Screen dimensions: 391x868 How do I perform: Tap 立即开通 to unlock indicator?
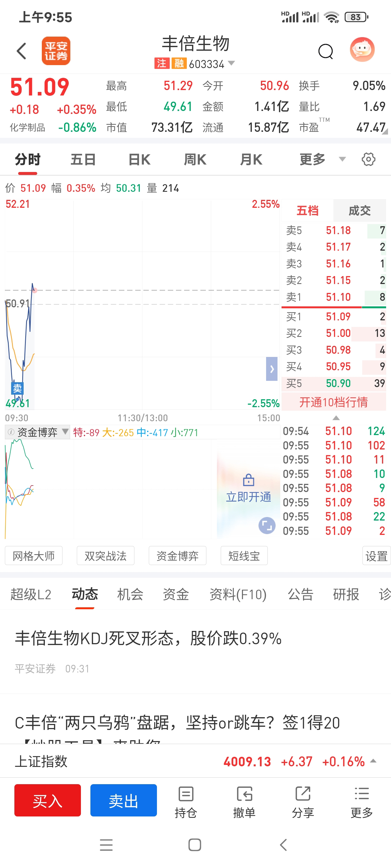tap(249, 497)
